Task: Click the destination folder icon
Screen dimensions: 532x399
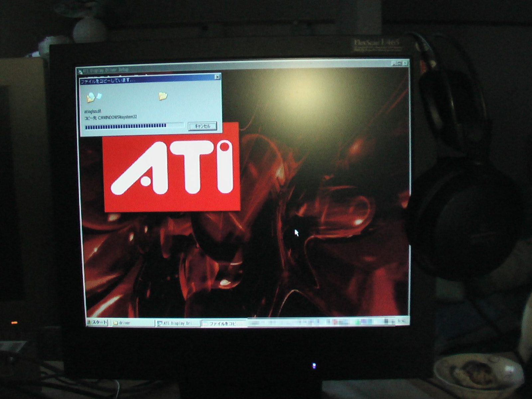Action: 163,96
